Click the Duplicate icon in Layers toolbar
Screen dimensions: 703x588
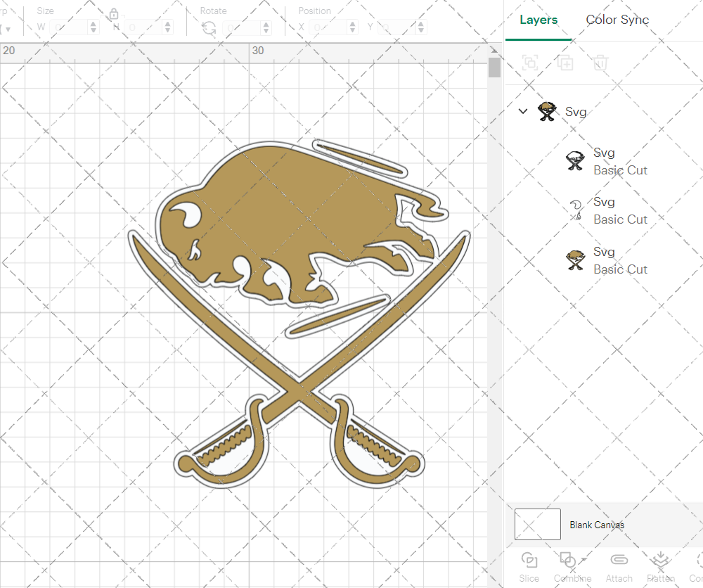565,63
